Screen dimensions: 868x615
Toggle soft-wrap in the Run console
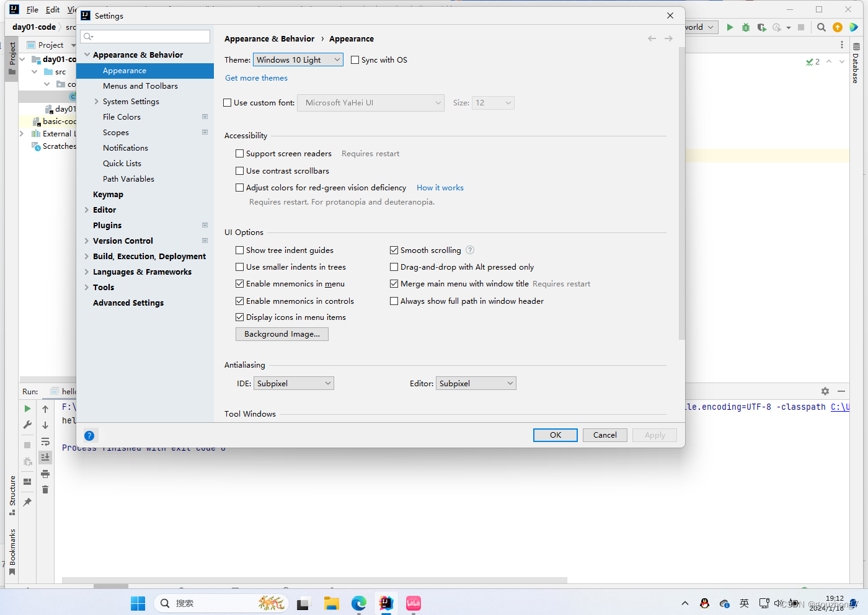tap(45, 441)
